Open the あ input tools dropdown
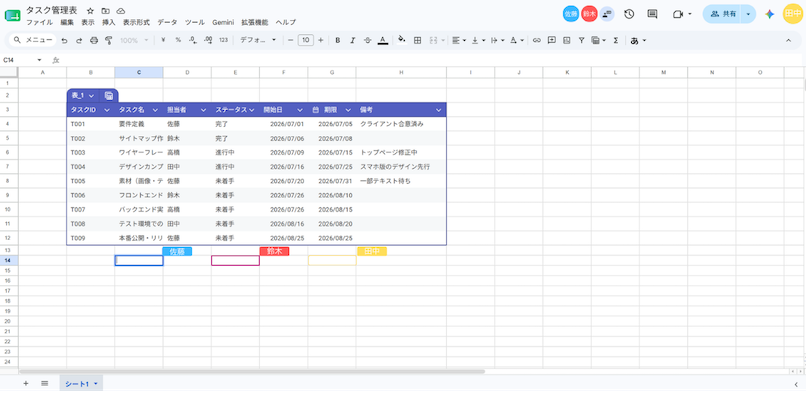 click(638, 40)
